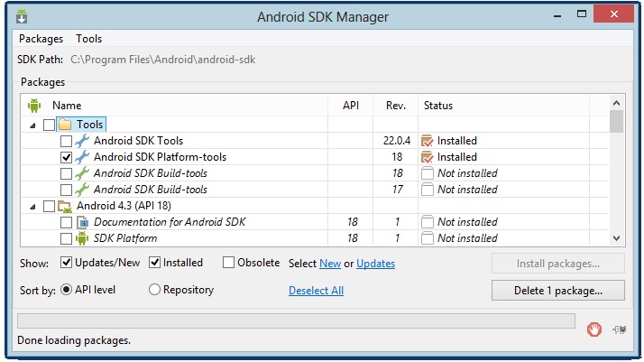Image resolution: width=644 pixels, height=362 pixels.
Task: Open the Tools menu
Action: [x=88, y=39]
